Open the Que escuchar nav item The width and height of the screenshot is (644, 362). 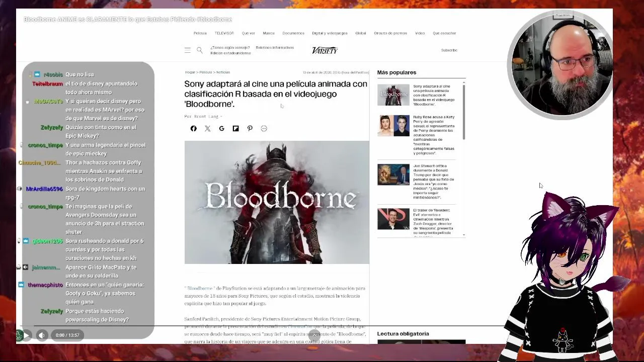(x=444, y=33)
